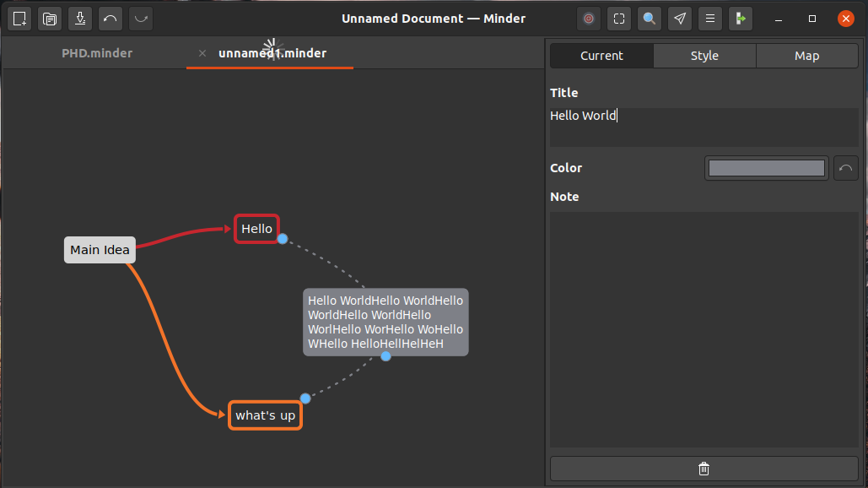Redo the last undone change
The height and width of the screenshot is (488, 868).
141,19
